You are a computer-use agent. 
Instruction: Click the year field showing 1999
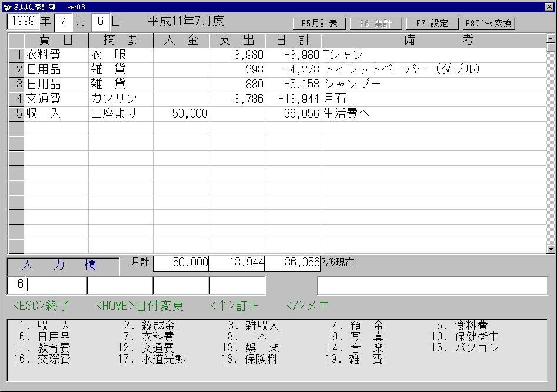[x=23, y=21]
